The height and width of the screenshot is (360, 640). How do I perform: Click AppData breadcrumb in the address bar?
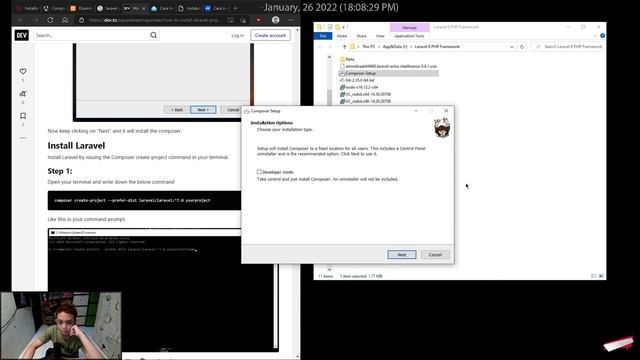[395, 47]
